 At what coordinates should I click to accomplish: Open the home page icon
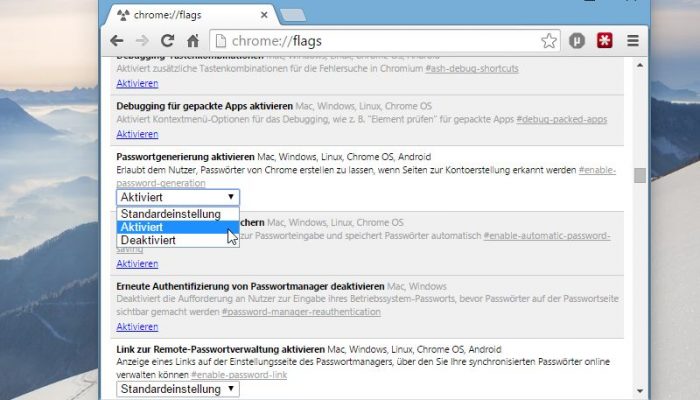point(193,41)
